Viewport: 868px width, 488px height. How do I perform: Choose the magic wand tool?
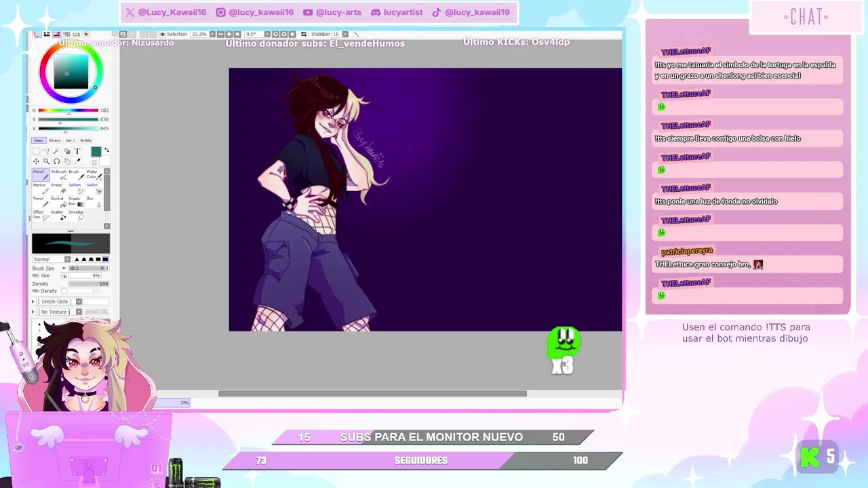(x=56, y=151)
